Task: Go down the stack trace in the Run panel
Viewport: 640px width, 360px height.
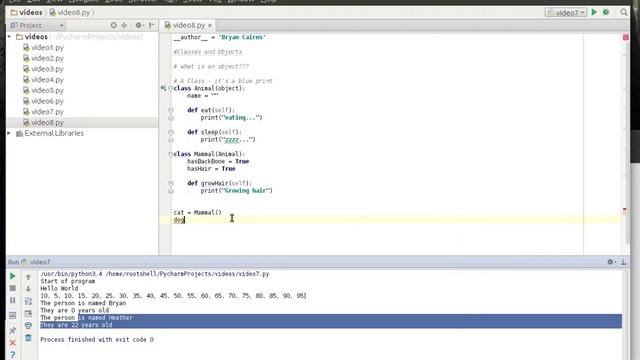Action: pyautogui.click(x=28, y=289)
